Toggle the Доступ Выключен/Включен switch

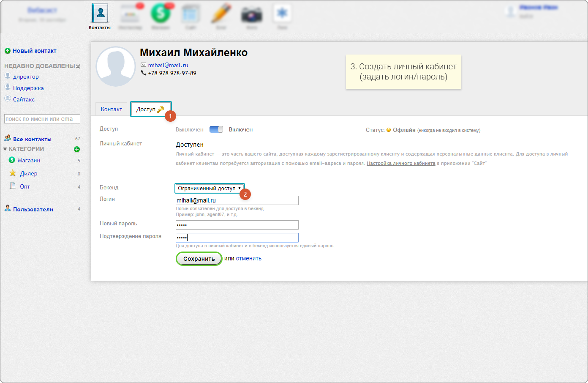coord(216,129)
